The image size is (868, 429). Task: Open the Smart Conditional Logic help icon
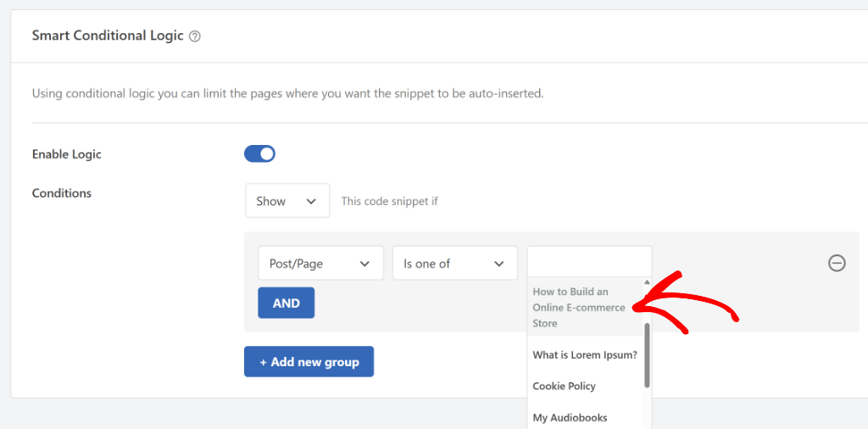[195, 36]
